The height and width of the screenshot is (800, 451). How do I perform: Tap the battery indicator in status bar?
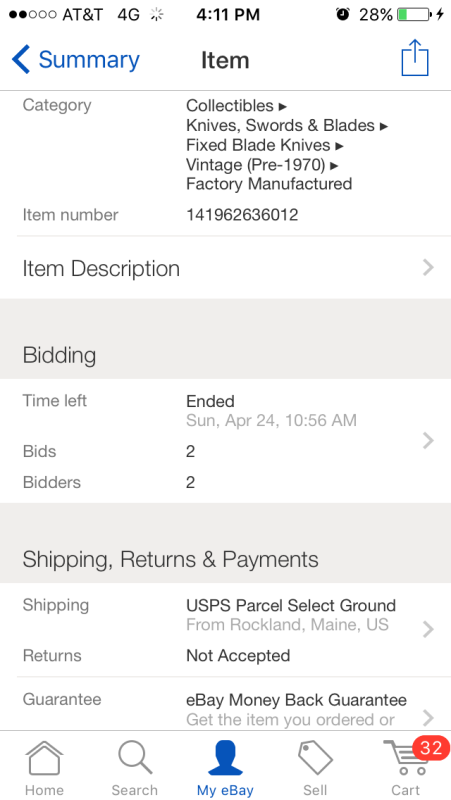(x=413, y=14)
